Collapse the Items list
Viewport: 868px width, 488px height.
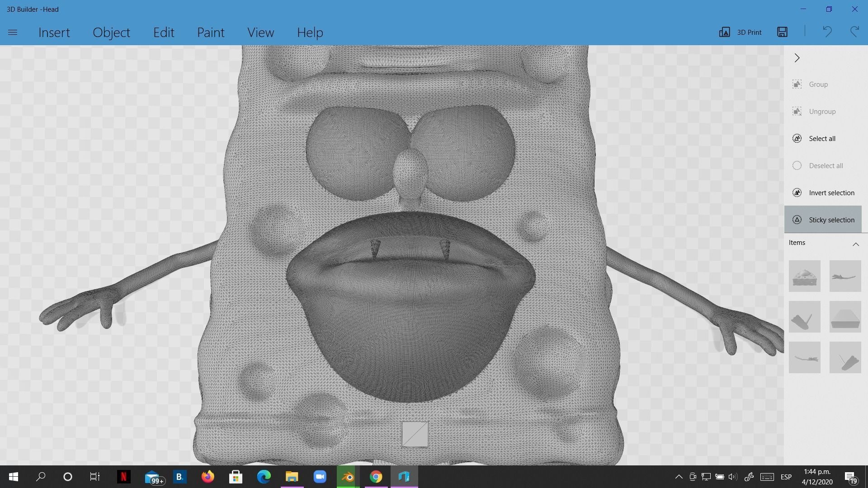pyautogui.click(x=856, y=244)
